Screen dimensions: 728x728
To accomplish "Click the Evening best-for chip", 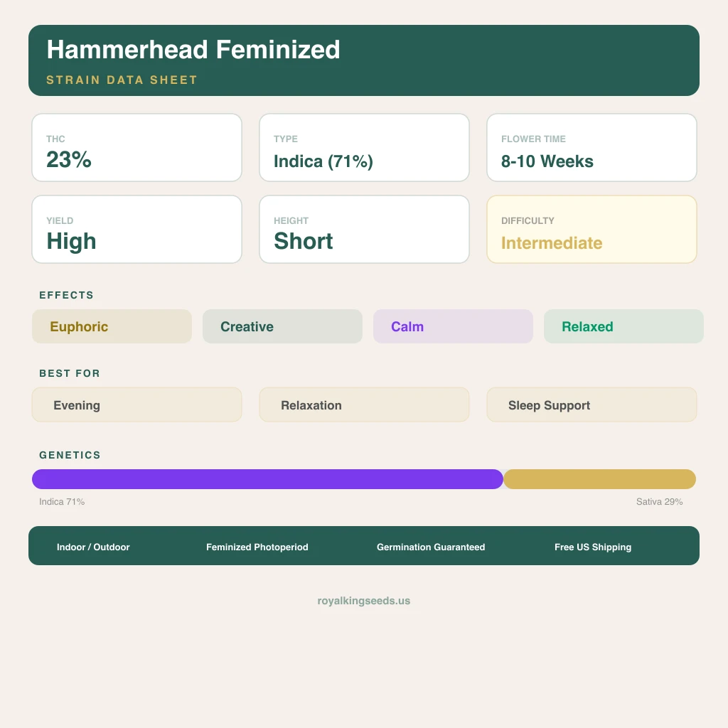I will pos(136,405).
